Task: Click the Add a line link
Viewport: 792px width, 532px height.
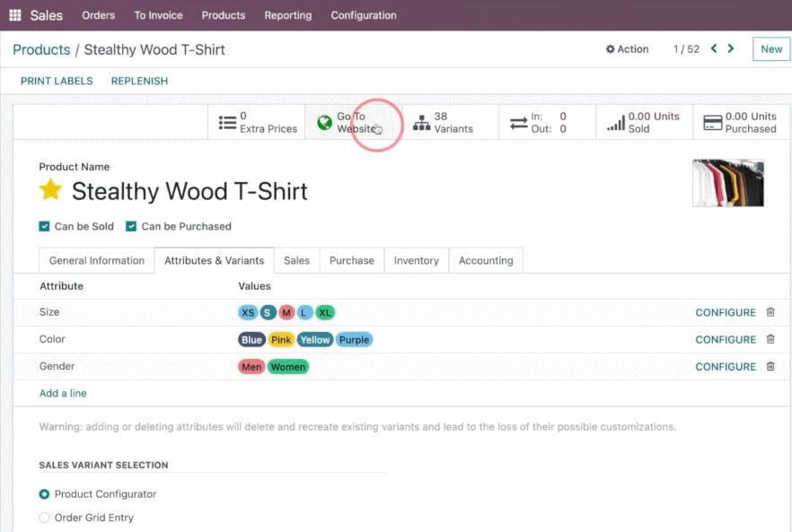Action: pos(63,393)
